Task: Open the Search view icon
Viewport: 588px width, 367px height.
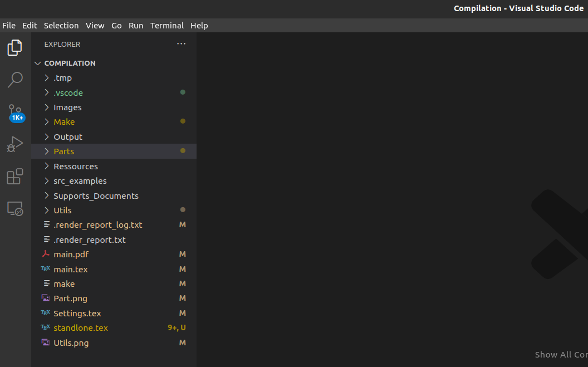Action: [x=15, y=80]
